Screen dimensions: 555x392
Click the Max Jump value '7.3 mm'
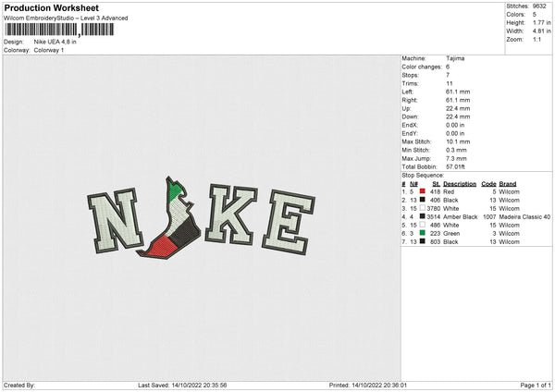(x=456, y=158)
